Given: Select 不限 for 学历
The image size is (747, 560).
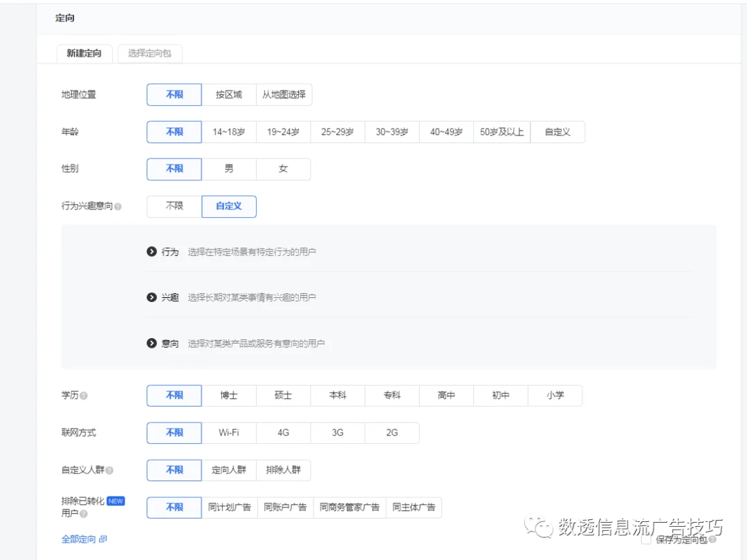Looking at the screenshot, I should [174, 395].
